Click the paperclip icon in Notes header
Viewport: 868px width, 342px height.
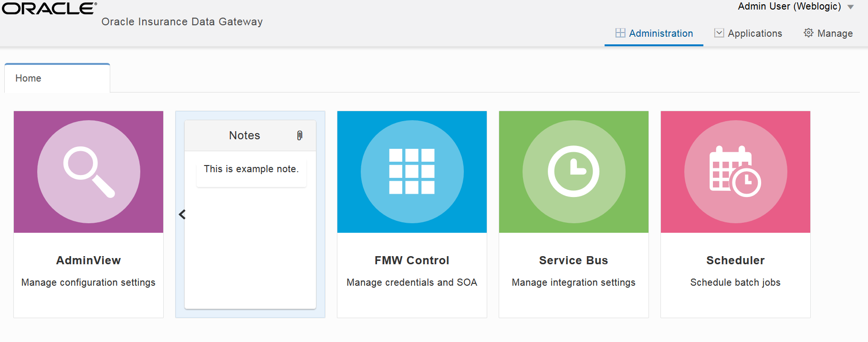point(300,135)
